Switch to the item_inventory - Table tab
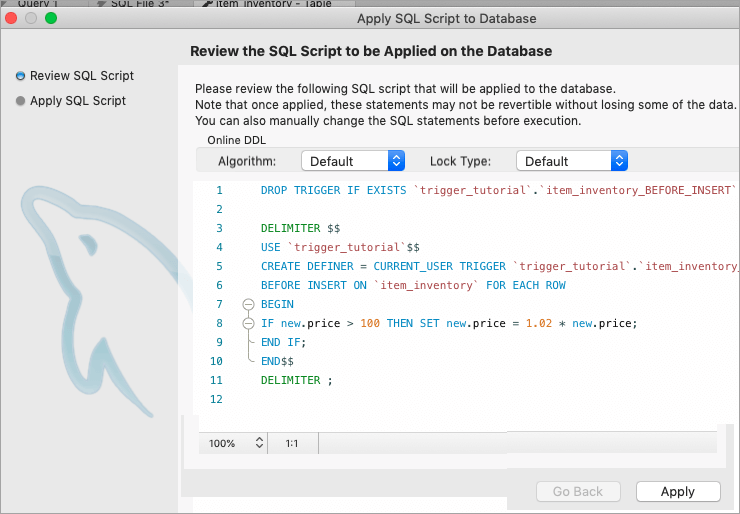This screenshot has width=740, height=514. click(x=274, y=3)
